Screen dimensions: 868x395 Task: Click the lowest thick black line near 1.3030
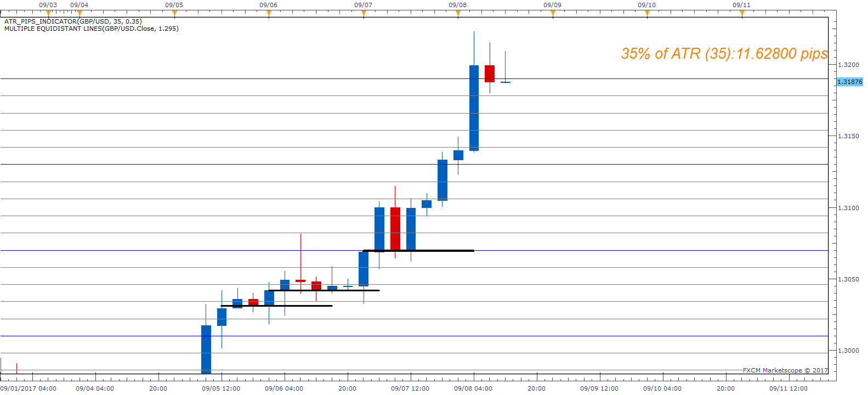pyautogui.click(x=276, y=306)
